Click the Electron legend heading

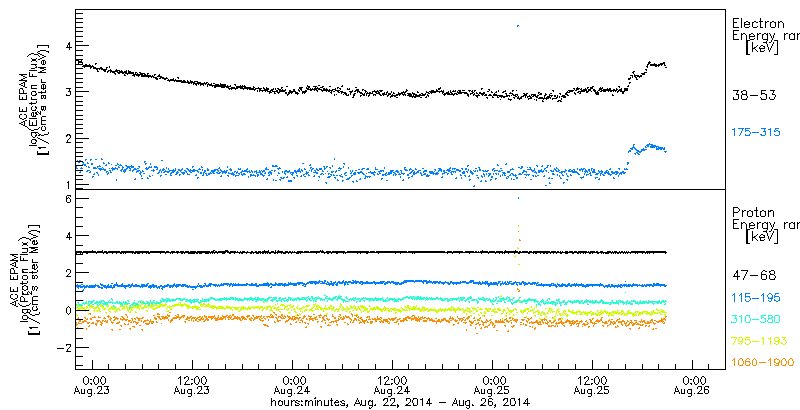[x=758, y=23]
